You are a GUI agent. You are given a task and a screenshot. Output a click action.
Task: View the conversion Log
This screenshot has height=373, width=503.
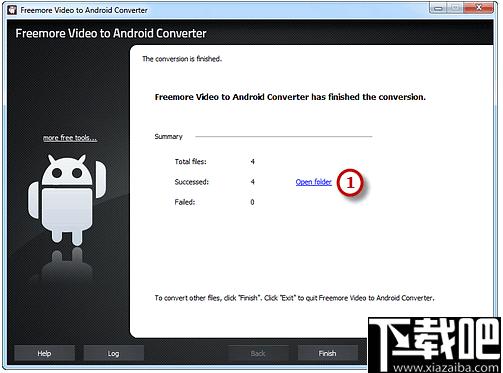113,353
